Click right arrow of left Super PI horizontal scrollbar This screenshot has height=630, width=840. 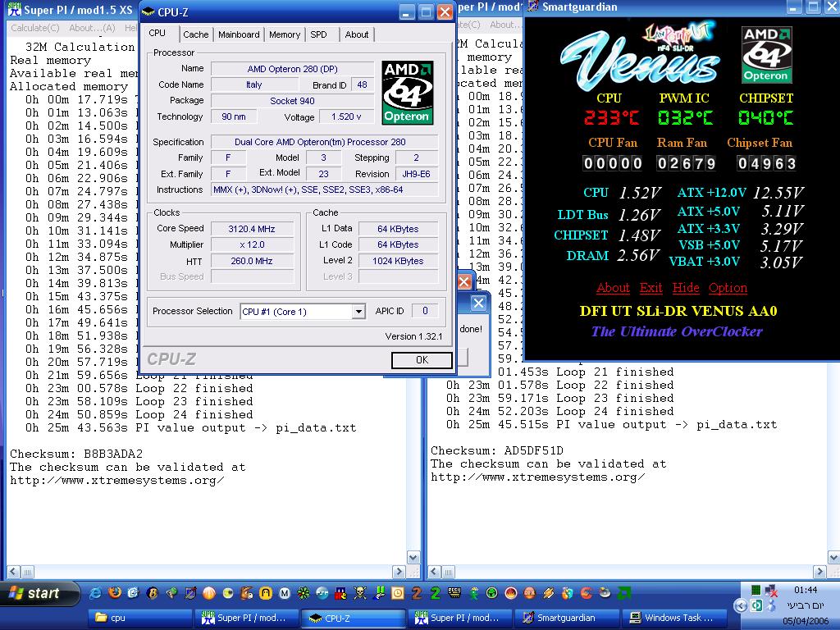tap(399, 572)
